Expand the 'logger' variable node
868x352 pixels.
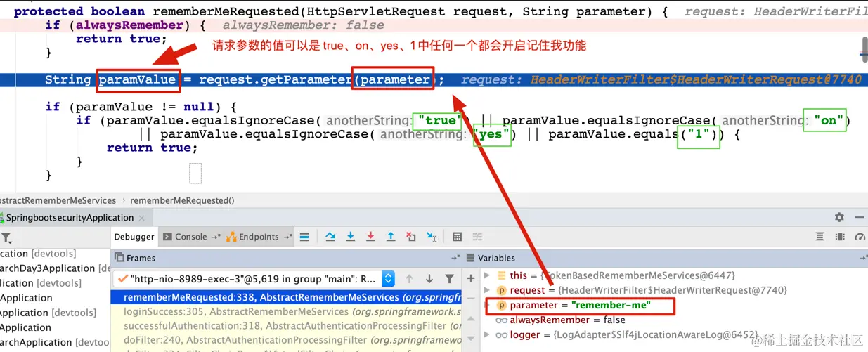[x=487, y=335]
